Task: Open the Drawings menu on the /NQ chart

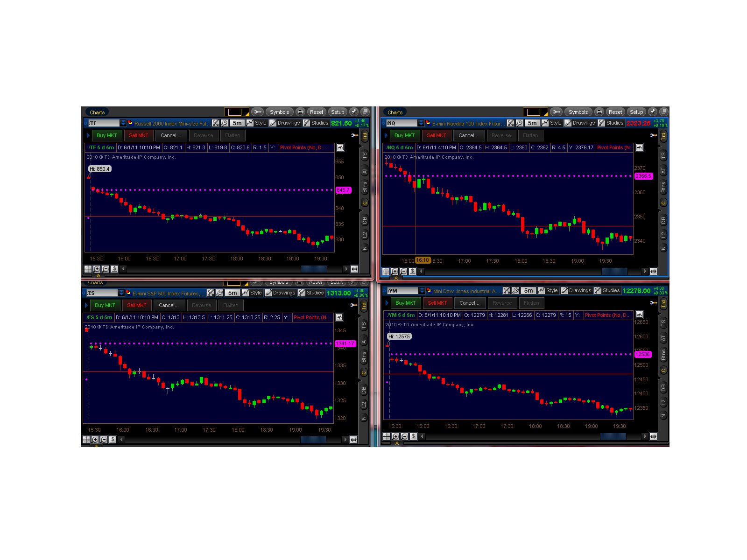Action: click(x=579, y=123)
